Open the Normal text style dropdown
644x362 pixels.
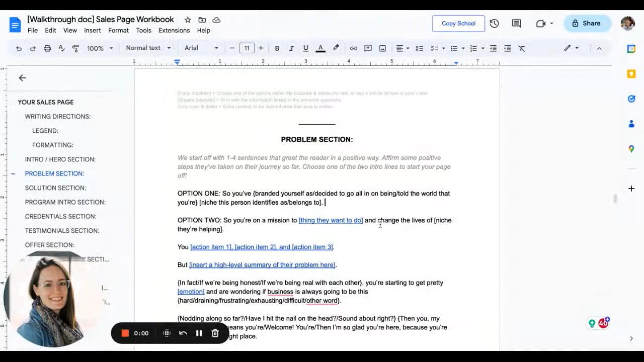pos(148,48)
